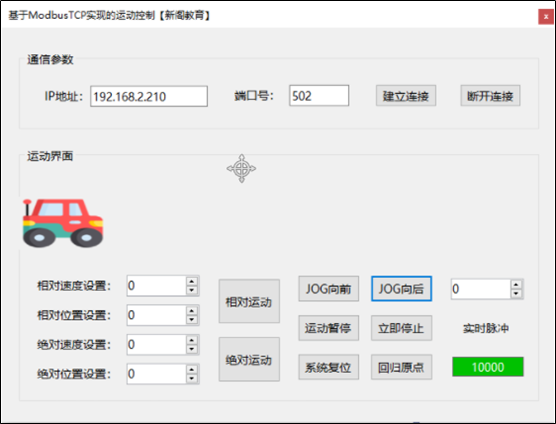Click the 通信参数 group label
556x424 pixels.
pyautogui.click(x=50, y=60)
